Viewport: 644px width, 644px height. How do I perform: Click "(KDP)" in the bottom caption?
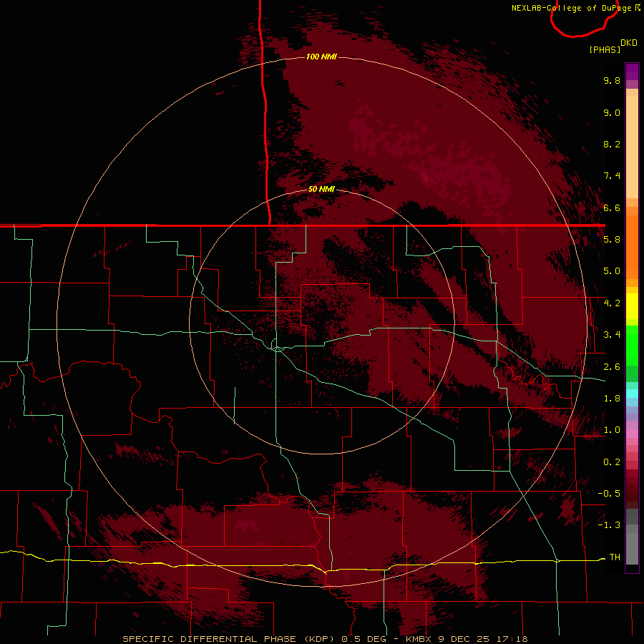pos(321,639)
